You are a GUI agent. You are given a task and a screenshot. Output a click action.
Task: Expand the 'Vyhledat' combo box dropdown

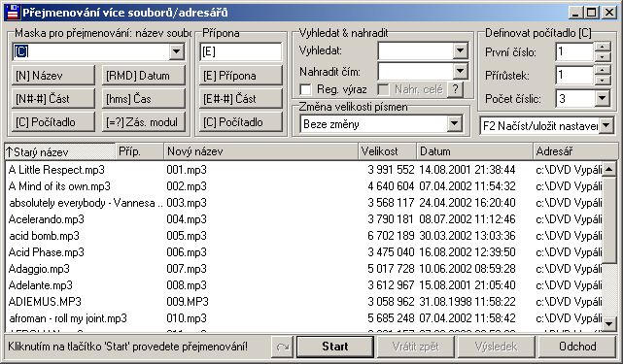click(460, 50)
